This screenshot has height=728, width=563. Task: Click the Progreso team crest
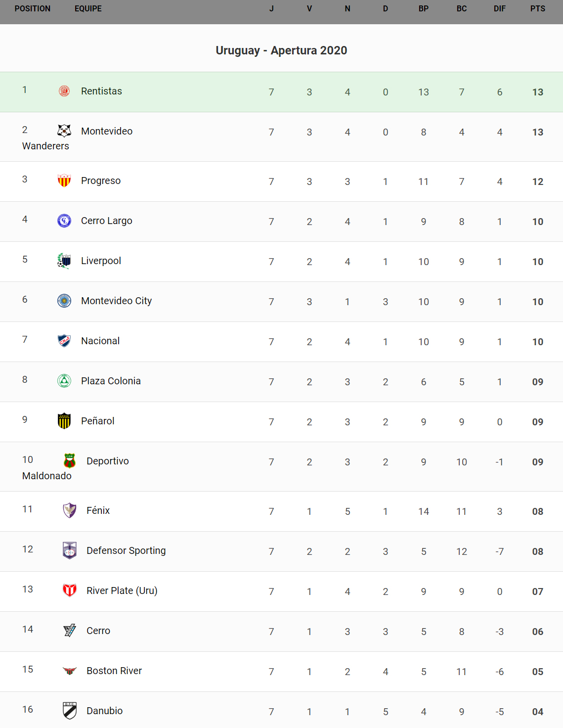[64, 181]
